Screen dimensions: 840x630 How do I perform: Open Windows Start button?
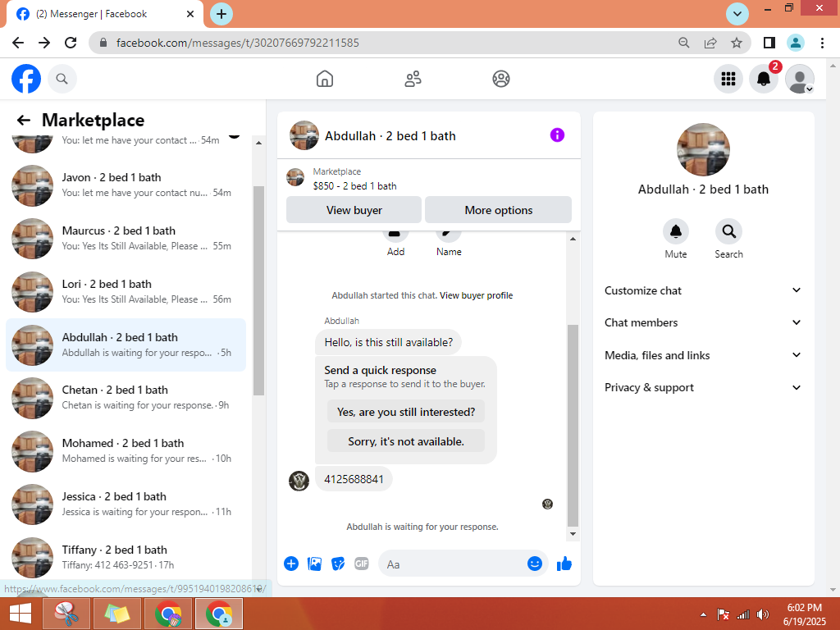click(21, 614)
